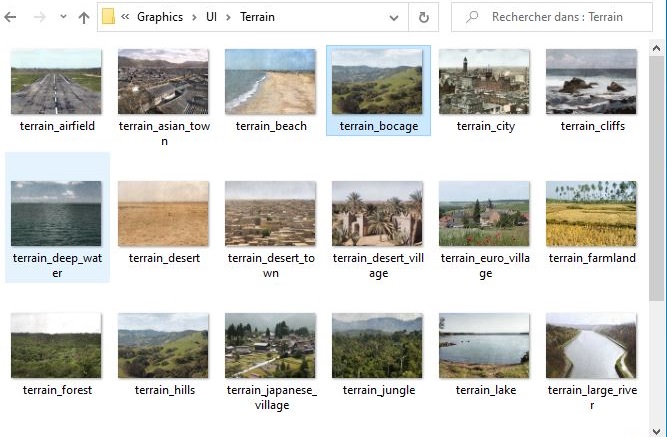Select the terrain_city thumbnail image
The height and width of the screenshot is (437, 667).
pos(484,81)
